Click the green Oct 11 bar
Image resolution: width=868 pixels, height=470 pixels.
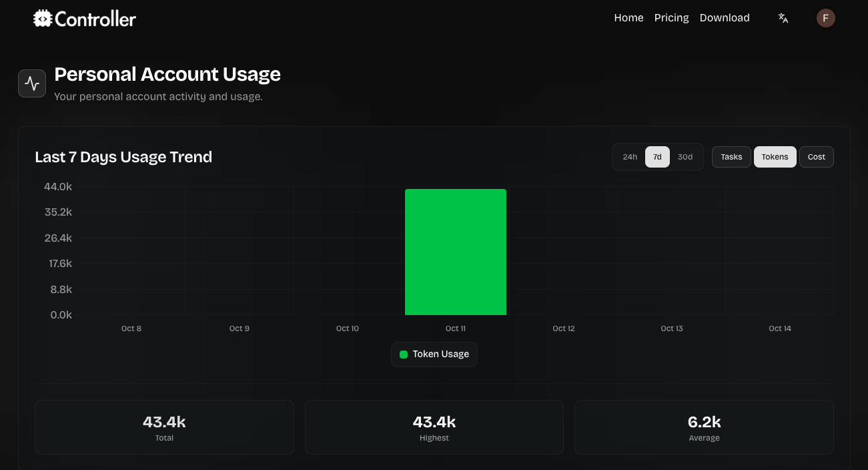[x=456, y=252]
